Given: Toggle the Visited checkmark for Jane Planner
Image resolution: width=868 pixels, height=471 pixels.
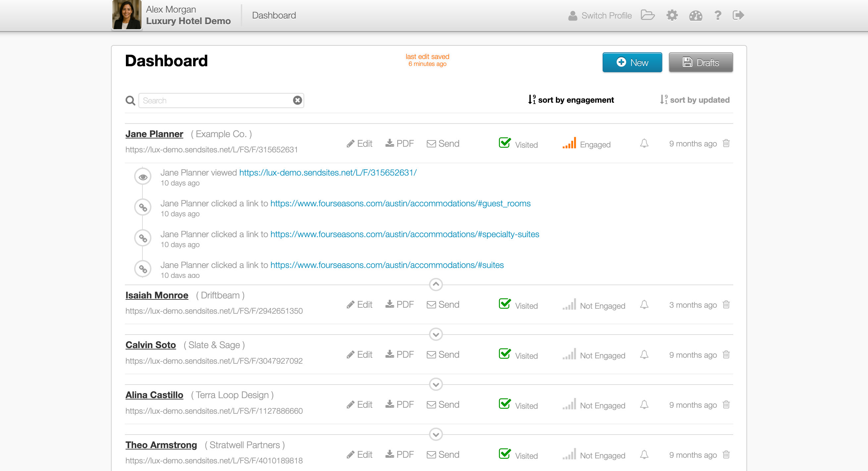Looking at the screenshot, I should (x=504, y=143).
